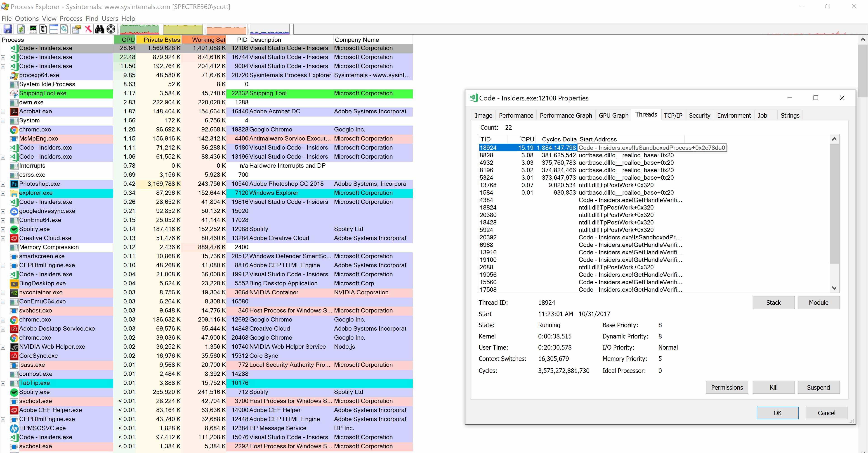This screenshot has width=868, height=453.
Task: Select the Find Window's Process crosshair icon
Action: (x=111, y=29)
